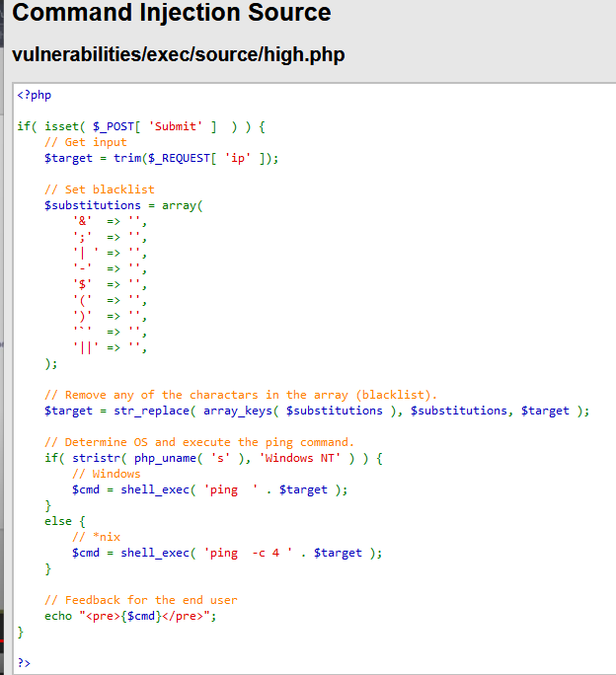Click the vulnerabilities/exec/source/high.php file path heading

click(179, 54)
